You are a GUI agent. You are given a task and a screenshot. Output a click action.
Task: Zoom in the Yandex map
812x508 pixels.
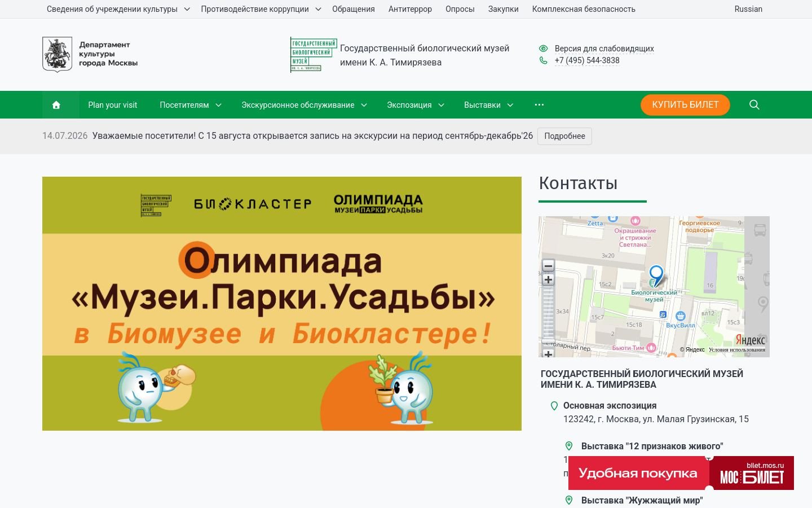click(548, 280)
